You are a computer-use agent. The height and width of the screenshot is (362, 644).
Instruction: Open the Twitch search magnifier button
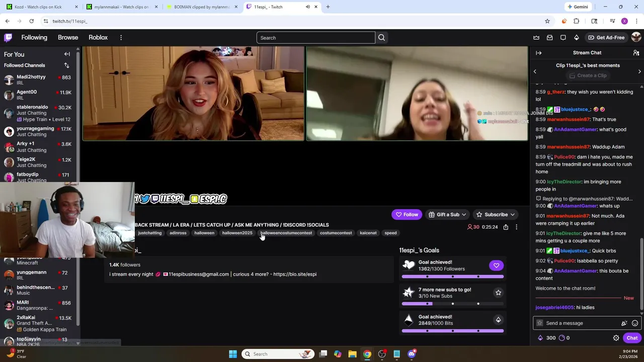tap(381, 38)
